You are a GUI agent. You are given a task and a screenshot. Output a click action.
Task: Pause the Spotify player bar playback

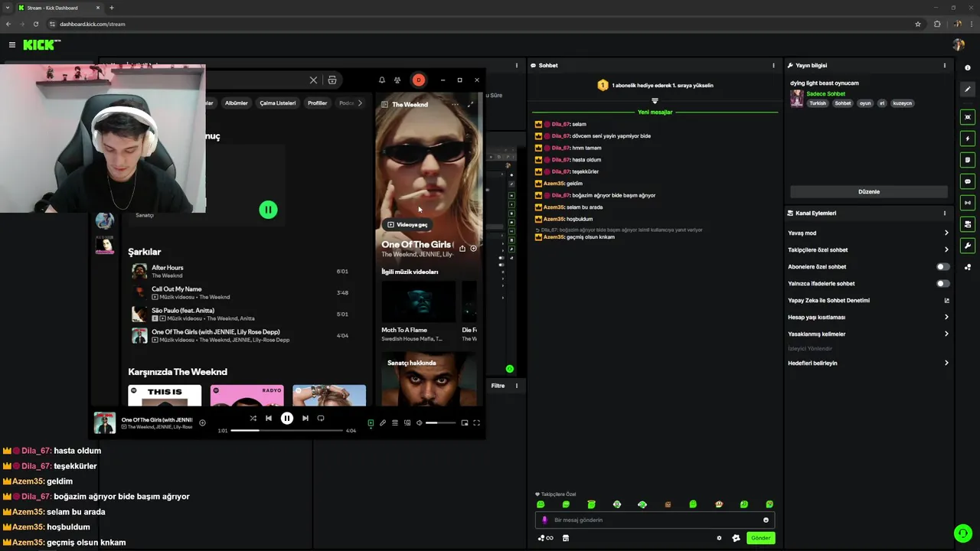point(287,418)
